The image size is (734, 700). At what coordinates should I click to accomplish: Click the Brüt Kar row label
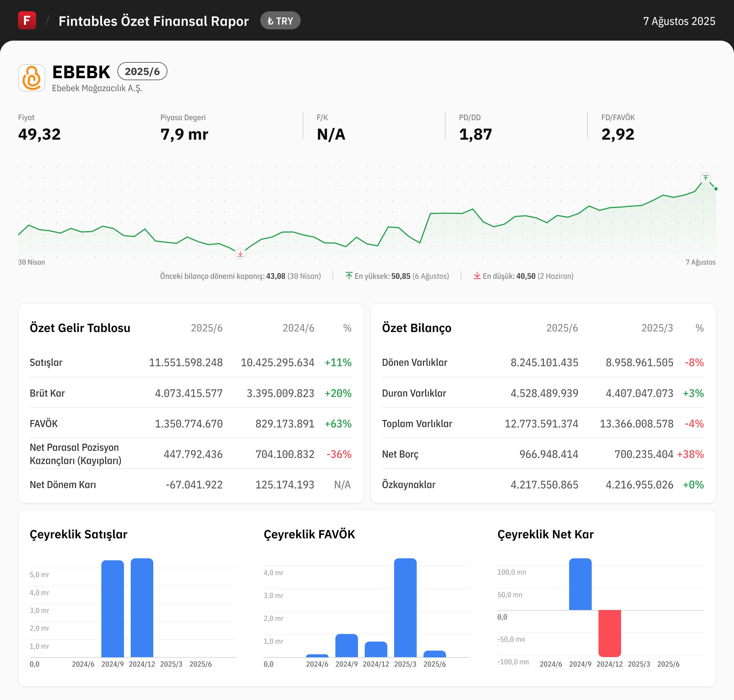pos(47,393)
